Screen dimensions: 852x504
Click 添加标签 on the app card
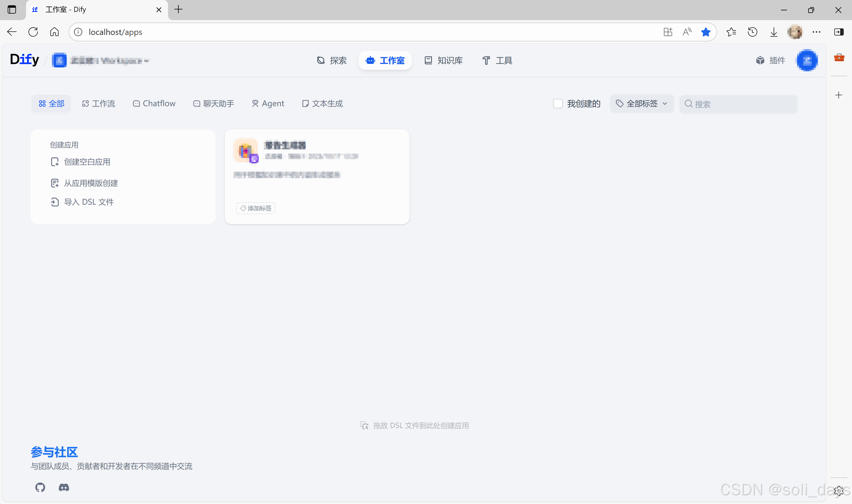pos(256,208)
